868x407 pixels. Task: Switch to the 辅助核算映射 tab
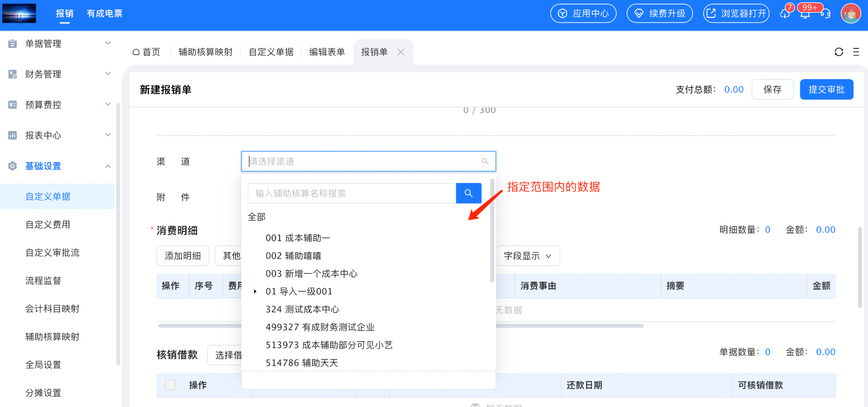(x=205, y=52)
